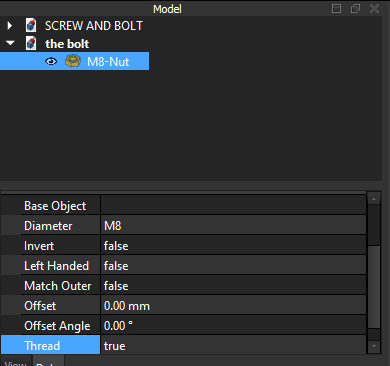Toggle the Left Handed false value
Image resolution: width=390 pixels, height=366 pixels.
233,266
